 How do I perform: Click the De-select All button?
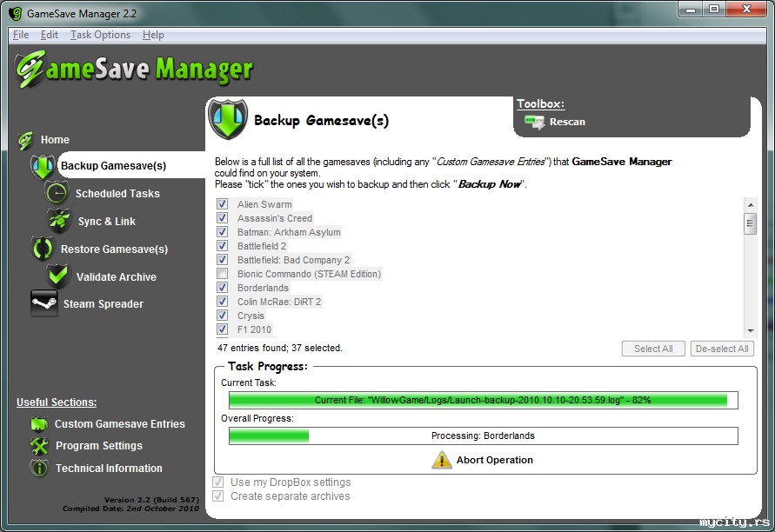[x=722, y=349]
